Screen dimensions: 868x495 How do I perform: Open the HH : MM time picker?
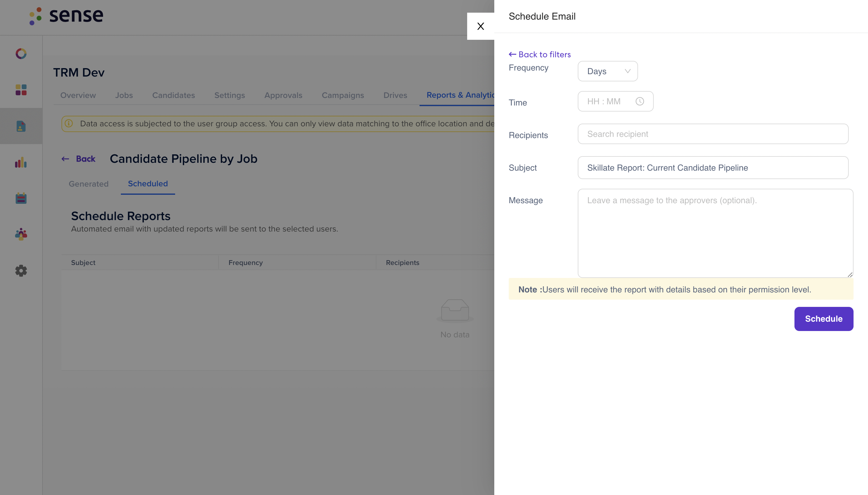[615, 101]
